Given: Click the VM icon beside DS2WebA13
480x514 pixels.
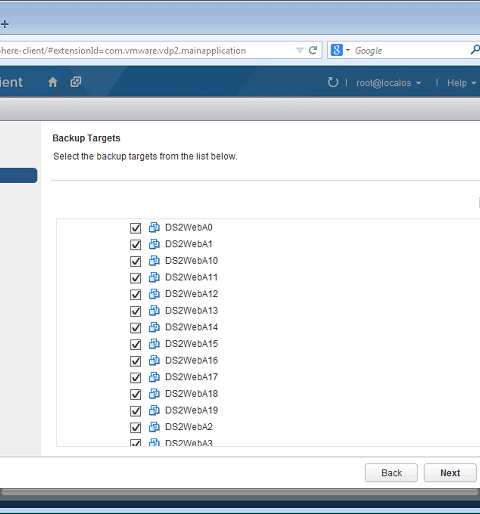Looking at the screenshot, I should [x=154, y=311].
